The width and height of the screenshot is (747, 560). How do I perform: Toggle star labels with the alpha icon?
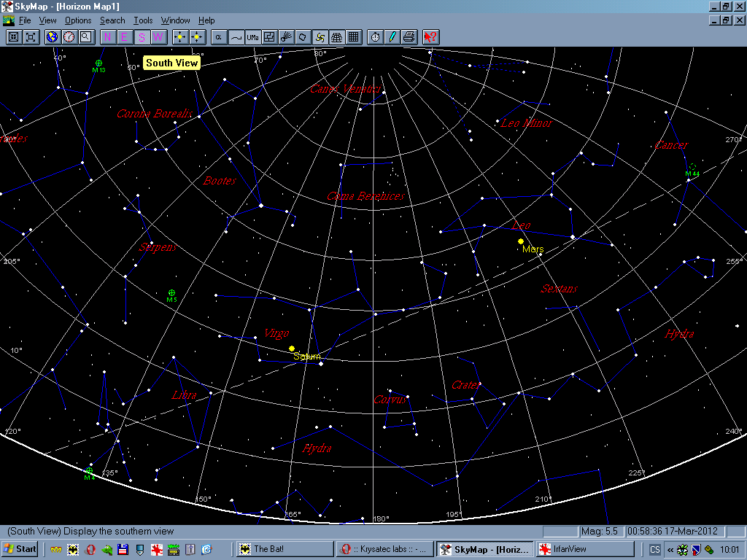click(x=219, y=37)
